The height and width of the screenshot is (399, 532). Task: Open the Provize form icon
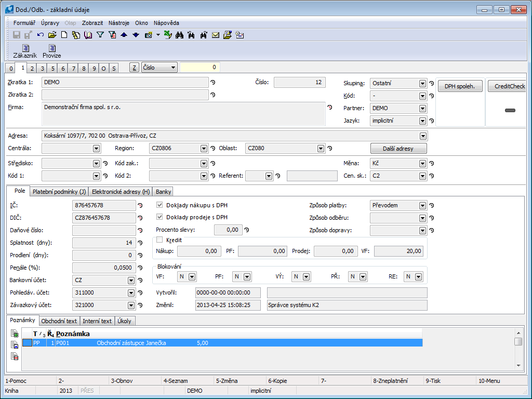coord(51,51)
